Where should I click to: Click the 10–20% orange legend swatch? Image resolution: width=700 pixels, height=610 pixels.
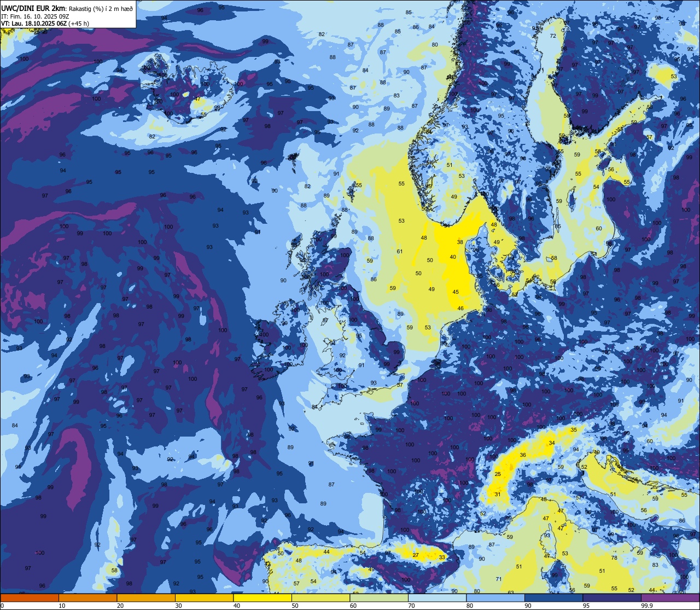point(87,598)
